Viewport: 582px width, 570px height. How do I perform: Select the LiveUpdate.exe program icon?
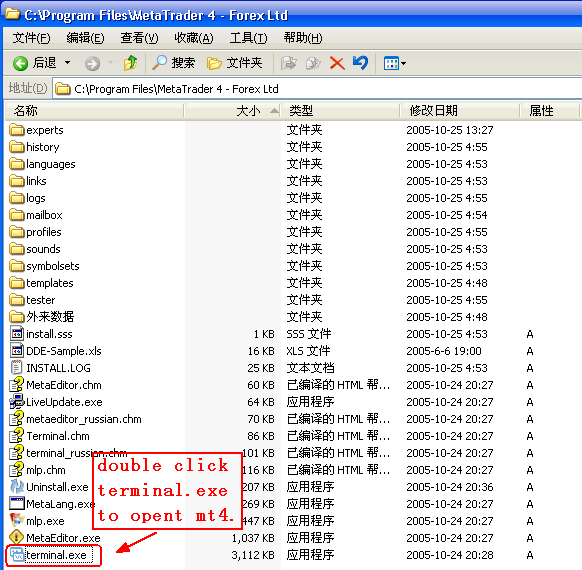coord(17,402)
